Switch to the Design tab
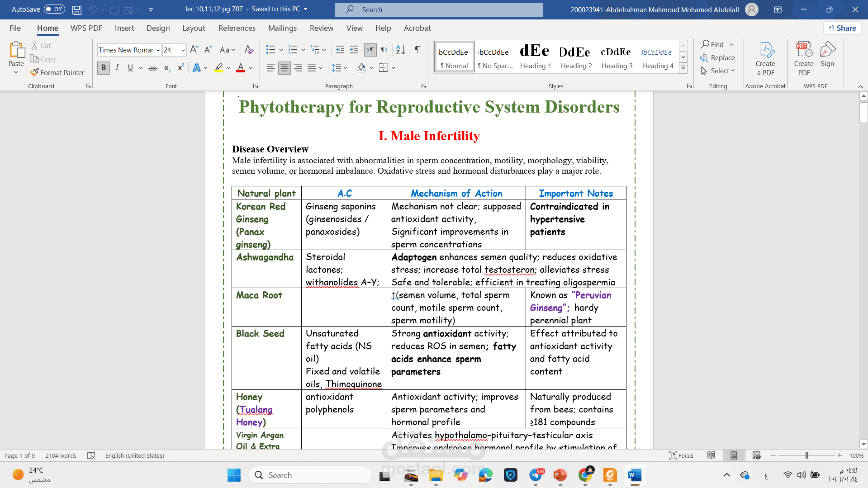The height and width of the screenshot is (488, 868). [x=158, y=28]
